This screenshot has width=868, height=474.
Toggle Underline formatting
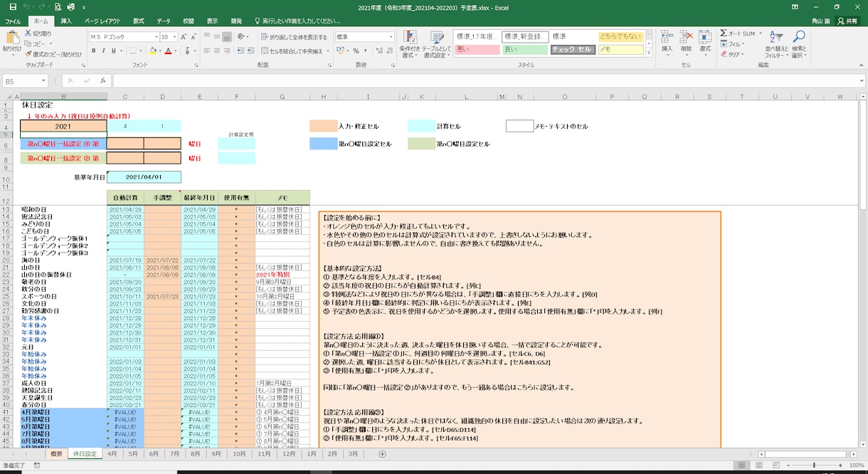coord(114,51)
